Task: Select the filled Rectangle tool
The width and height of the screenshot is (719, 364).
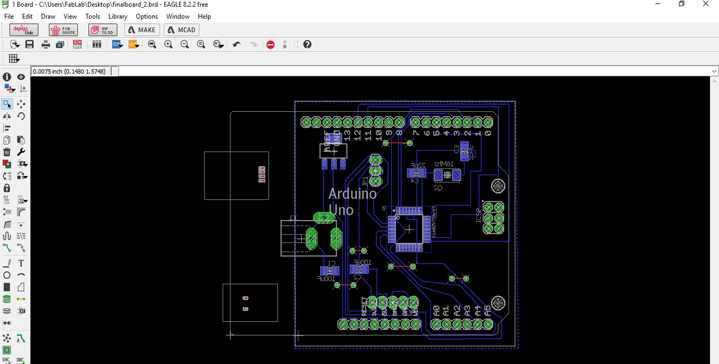Action: (x=7, y=287)
